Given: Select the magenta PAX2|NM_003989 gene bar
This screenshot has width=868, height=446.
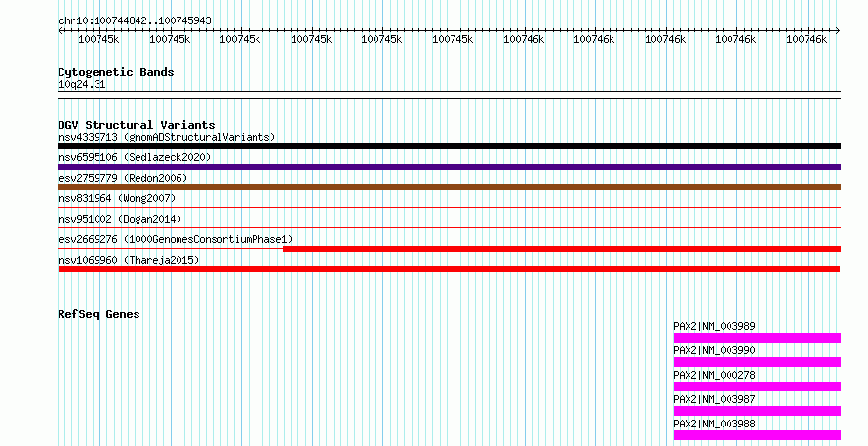Looking at the screenshot, I should (x=757, y=338).
